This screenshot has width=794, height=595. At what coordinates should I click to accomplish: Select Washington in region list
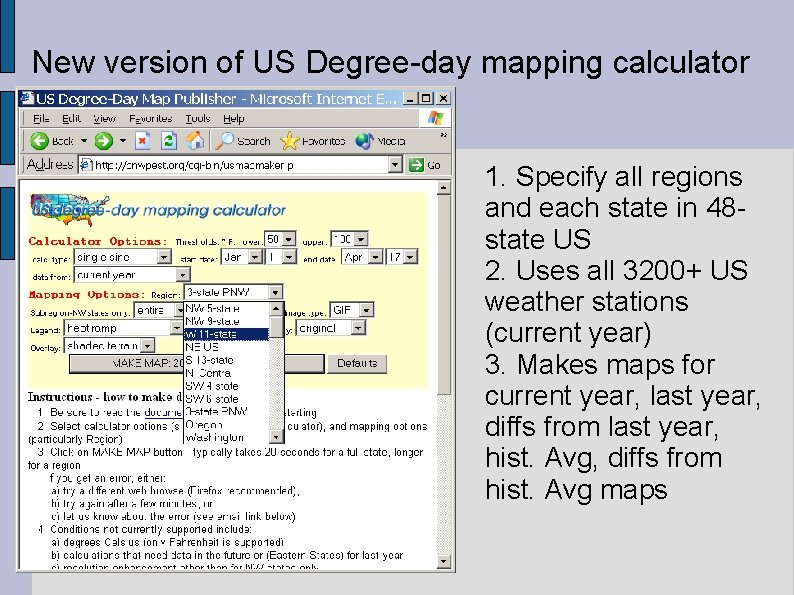pyautogui.click(x=227, y=437)
